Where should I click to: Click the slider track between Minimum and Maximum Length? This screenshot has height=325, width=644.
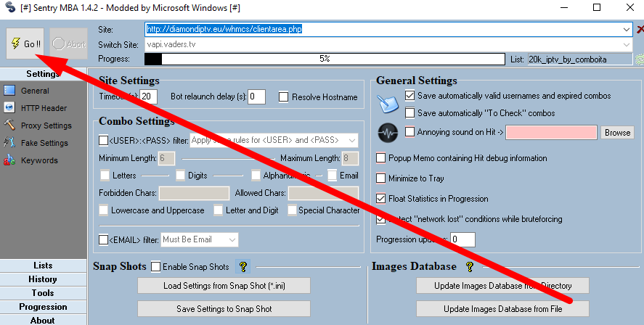coord(229,158)
